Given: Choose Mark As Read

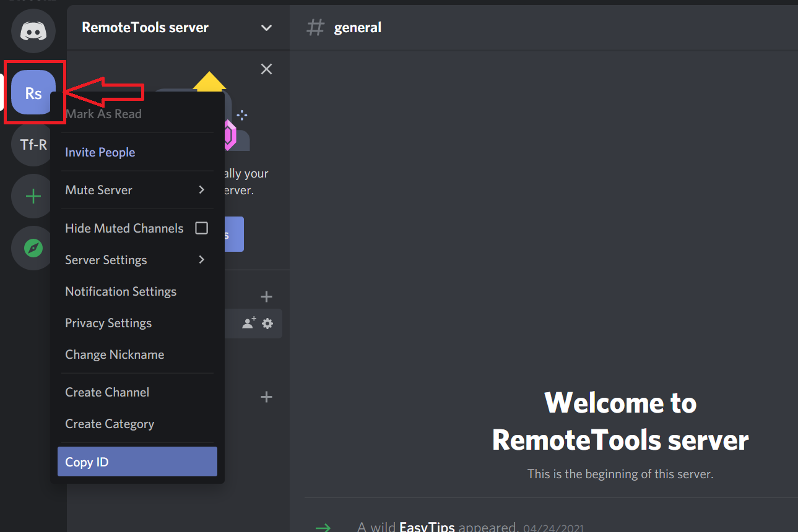Looking at the screenshot, I should tap(137, 114).
